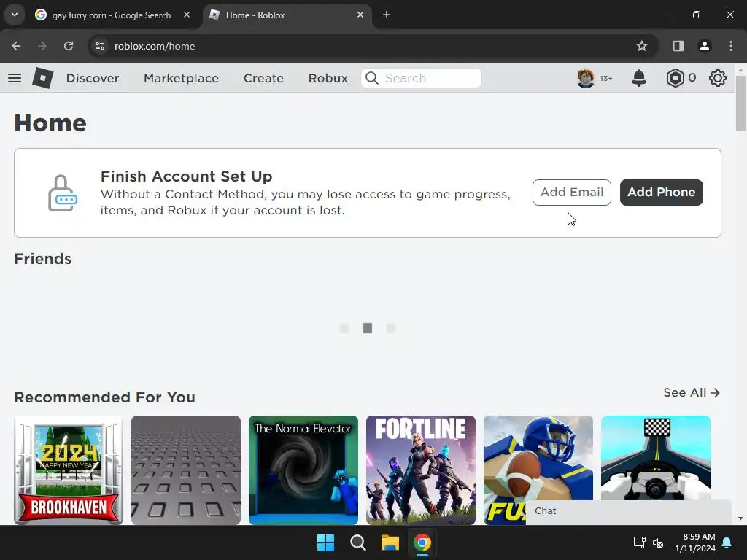
Task: View site information icon in address bar
Action: click(x=99, y=46)
